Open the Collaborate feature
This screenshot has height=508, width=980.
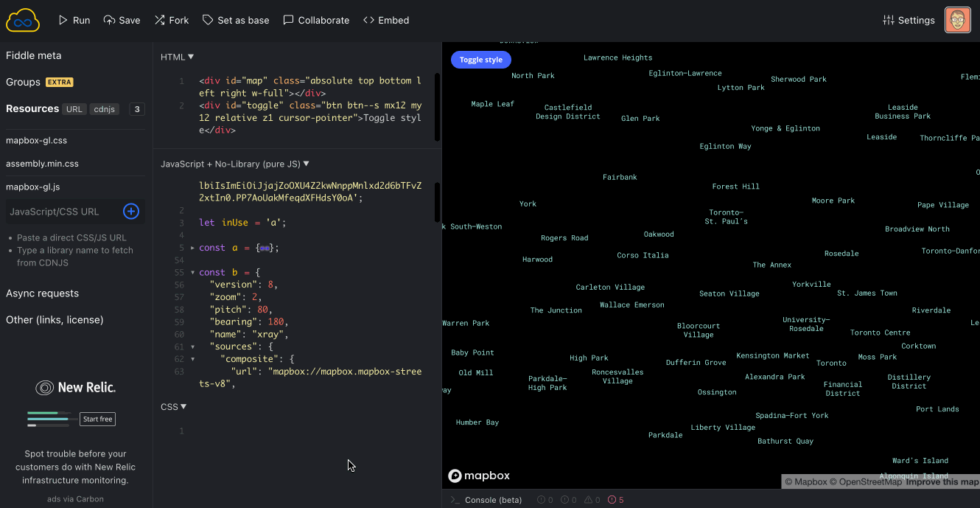click(315, 20)
